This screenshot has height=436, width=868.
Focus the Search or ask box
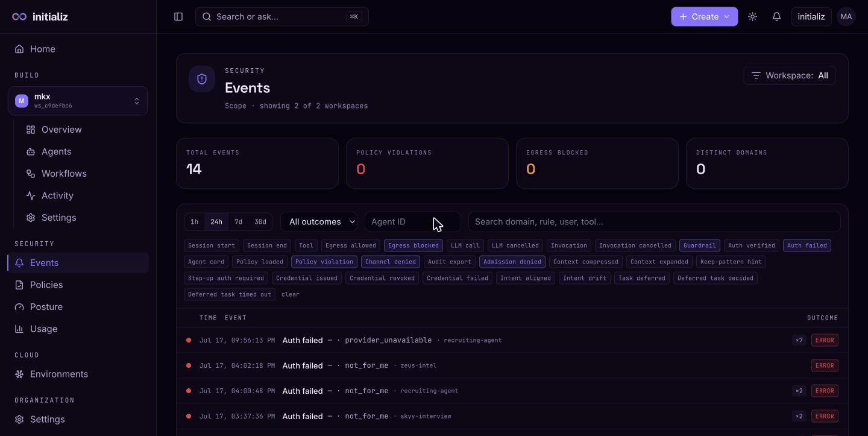[x=282, y=17]
